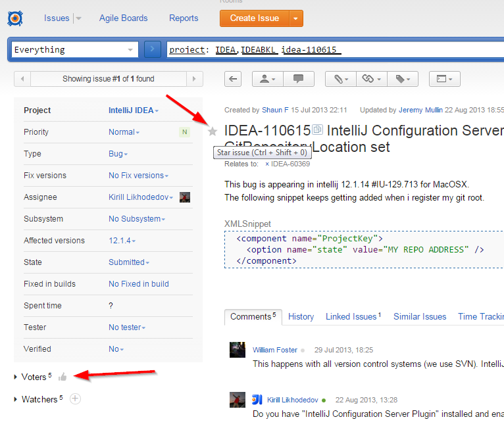Click JetBrains badge next to Kirill Likhodedov

point(257,399)
